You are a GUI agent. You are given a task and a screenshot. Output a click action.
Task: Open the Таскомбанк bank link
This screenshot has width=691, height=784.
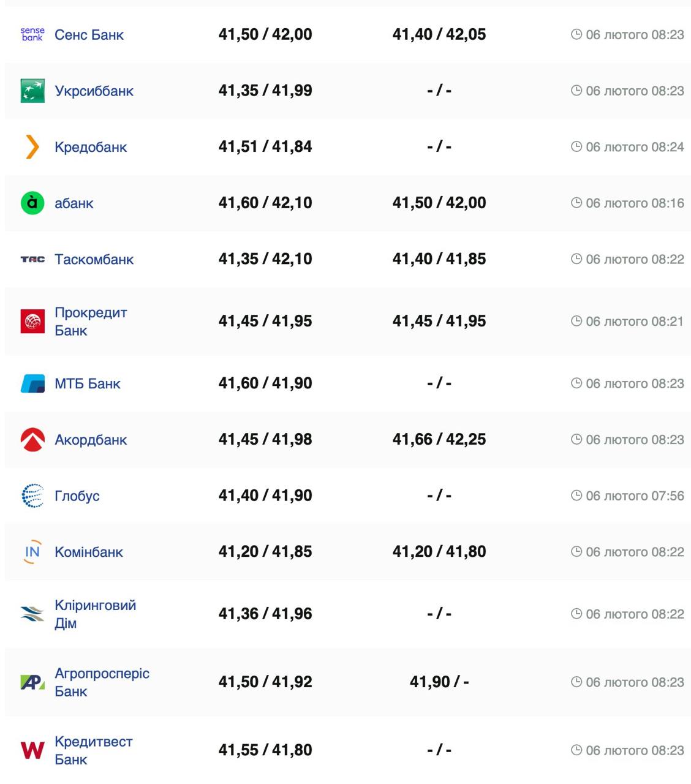94,259
